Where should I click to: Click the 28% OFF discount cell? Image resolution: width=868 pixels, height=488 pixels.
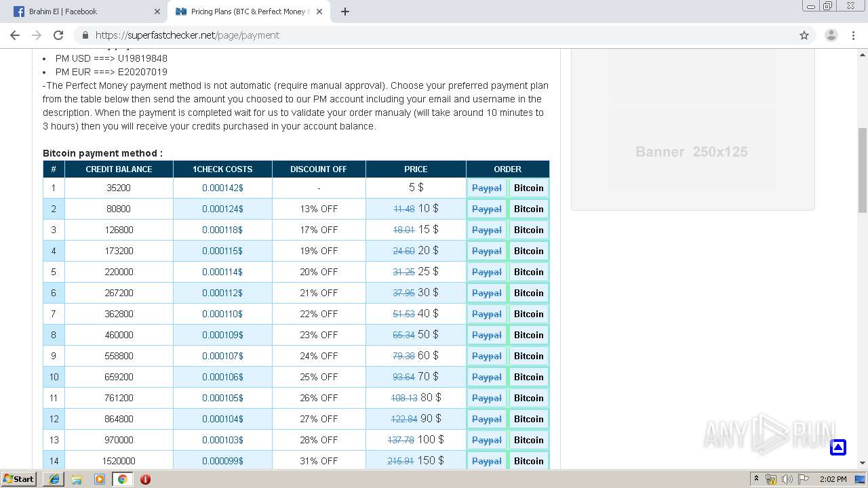[x=319, y=440]
